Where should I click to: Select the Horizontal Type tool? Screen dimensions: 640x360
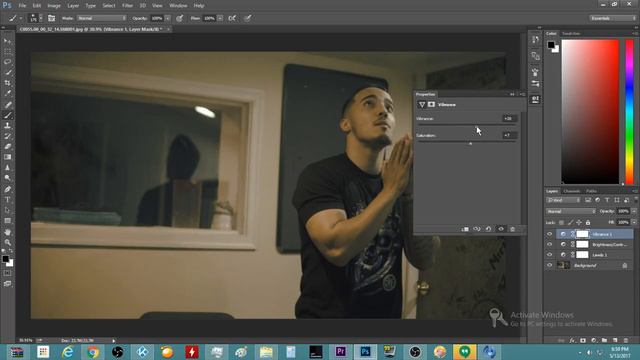coord(7,200)
